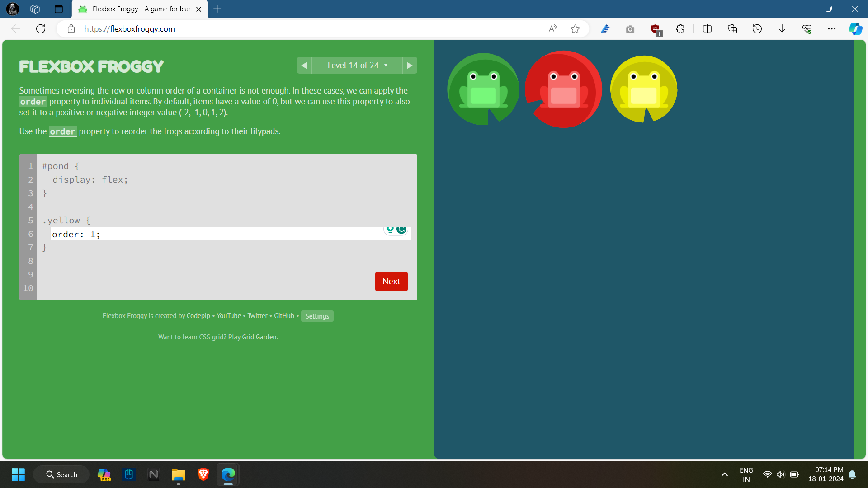This screenshot has height=488, width=868.
Task: Click the red frog on lilypad
Action: pos(563,89)
